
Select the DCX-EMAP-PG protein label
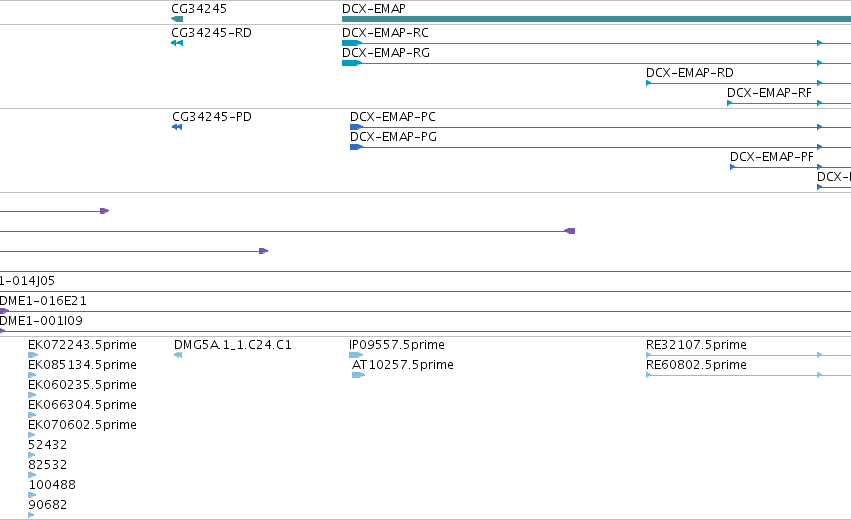pos(393,137)
